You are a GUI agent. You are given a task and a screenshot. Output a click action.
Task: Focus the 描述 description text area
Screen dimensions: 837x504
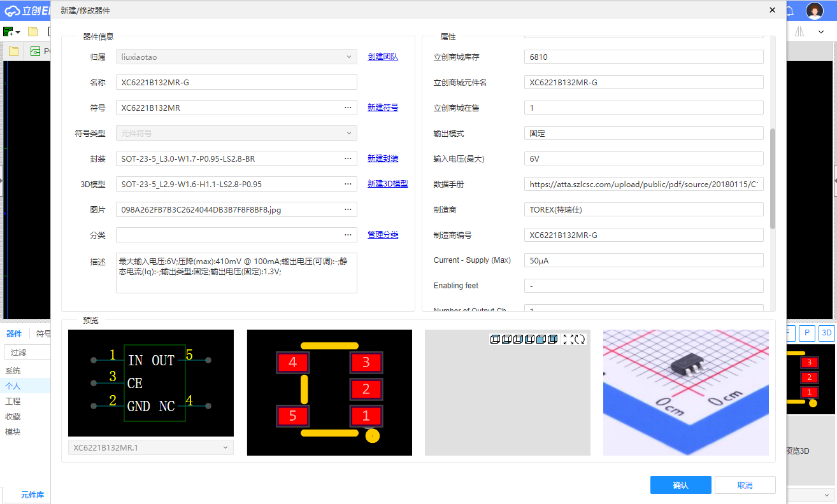point(236,273)
